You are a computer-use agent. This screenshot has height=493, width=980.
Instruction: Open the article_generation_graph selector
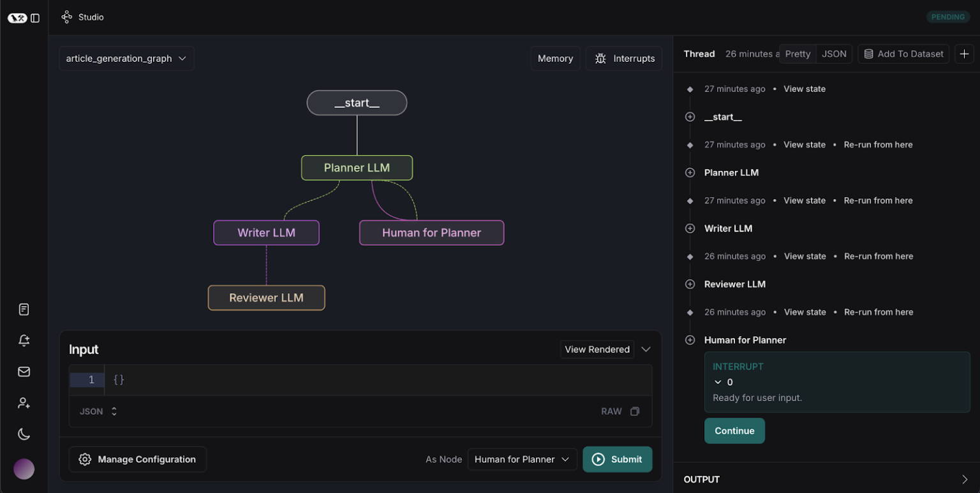pyautogui.click(x=126, y=58)
